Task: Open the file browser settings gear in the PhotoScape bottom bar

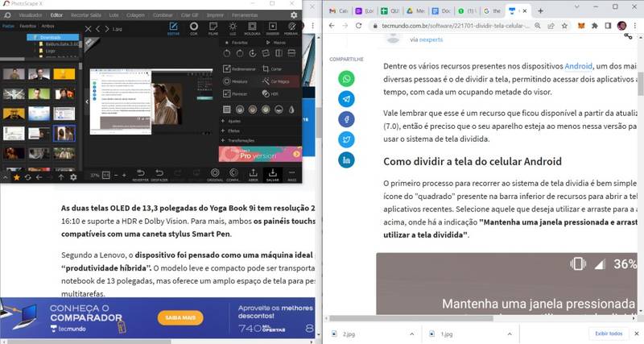Action: click(x=73, y=177)
